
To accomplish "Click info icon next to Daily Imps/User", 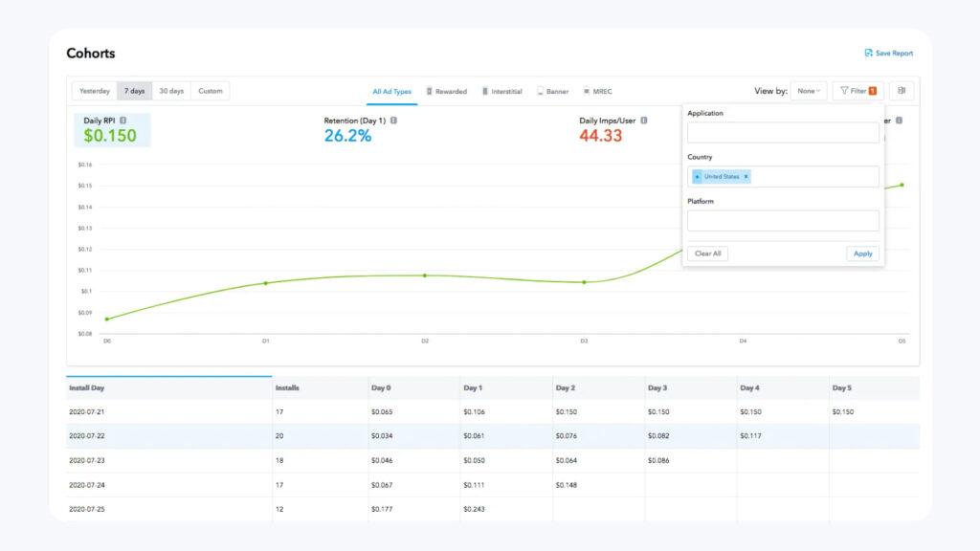I will click(644, 121).
